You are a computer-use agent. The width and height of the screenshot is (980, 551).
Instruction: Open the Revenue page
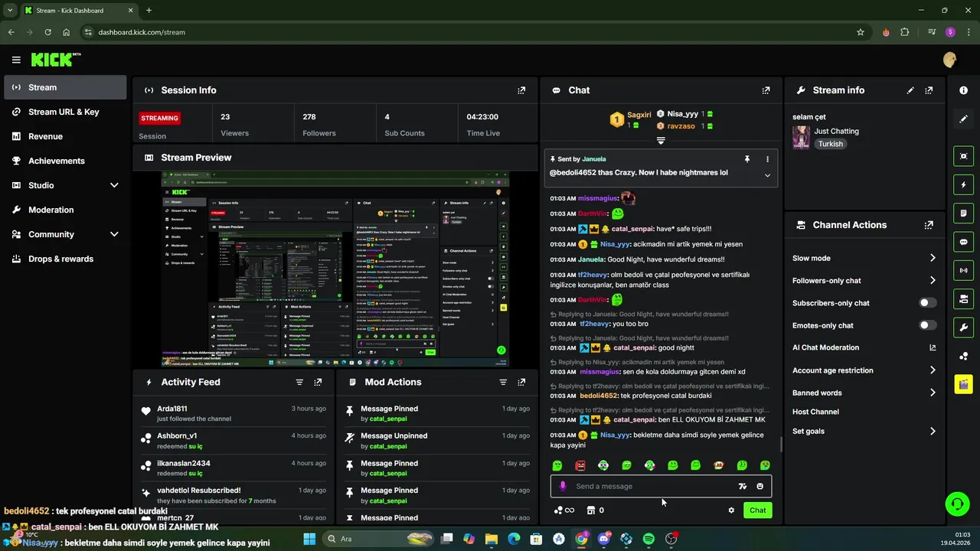pyautogui.click(x=64, y=136)
